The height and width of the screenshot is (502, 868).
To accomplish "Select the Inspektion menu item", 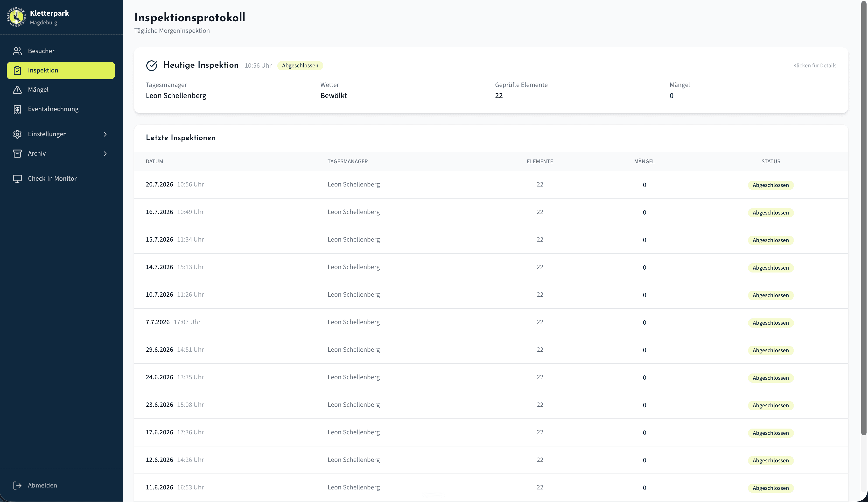I will pos(61,70).
